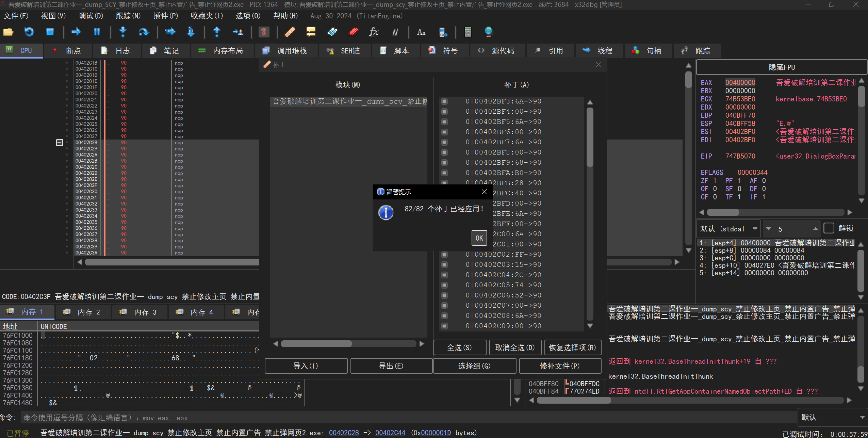Open the 插件(P) menu

[165, 16]
